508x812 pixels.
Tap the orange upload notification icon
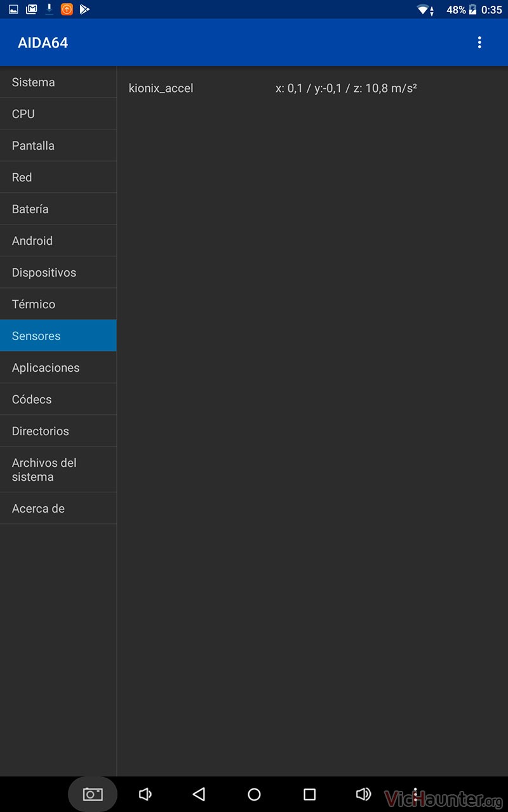[67, 9]
